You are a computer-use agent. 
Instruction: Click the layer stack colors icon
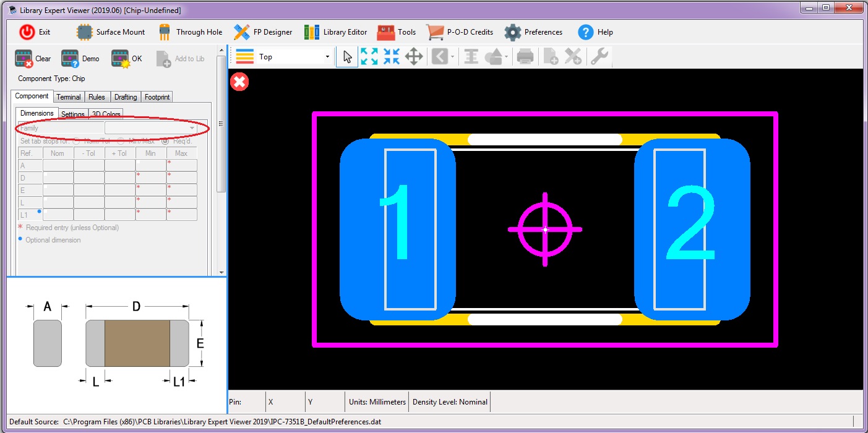(245, 57)
